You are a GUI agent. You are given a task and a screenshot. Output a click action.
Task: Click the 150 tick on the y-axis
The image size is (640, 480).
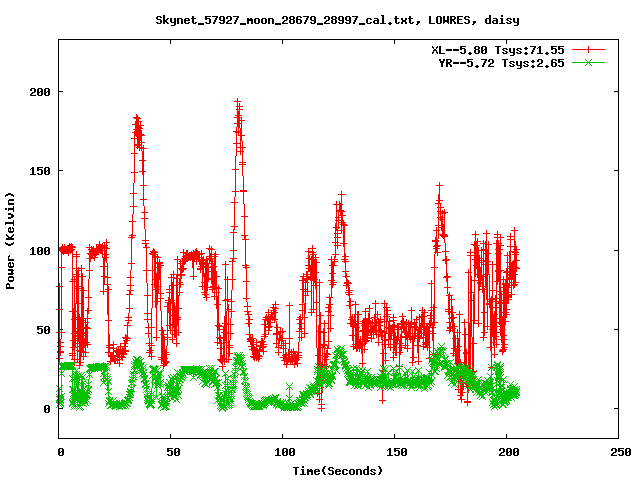[38, 171]
